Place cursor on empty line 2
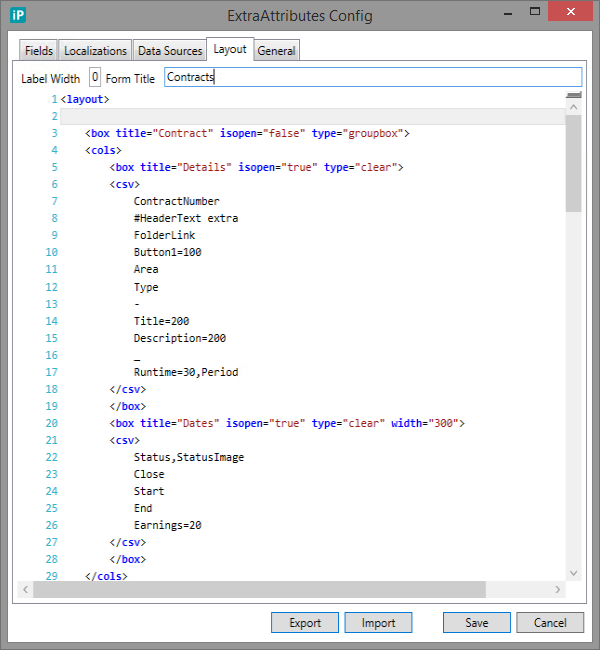This screenshot has height=650, width=600. [x=313, y=116]
